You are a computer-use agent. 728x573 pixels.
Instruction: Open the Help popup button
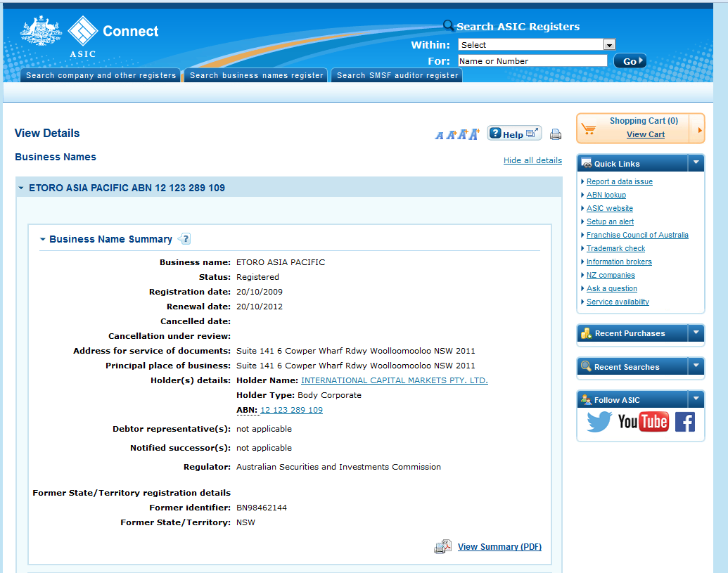(514, 134)
